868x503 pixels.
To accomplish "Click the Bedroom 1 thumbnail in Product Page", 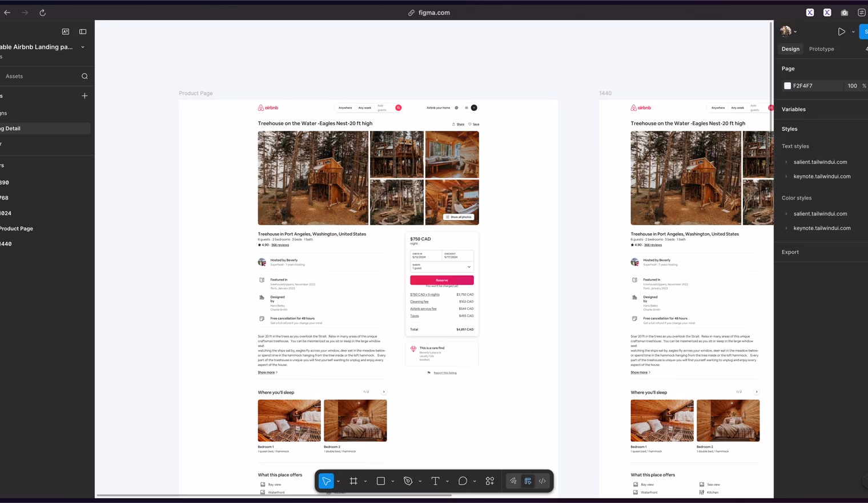I will tap(289, 421).
